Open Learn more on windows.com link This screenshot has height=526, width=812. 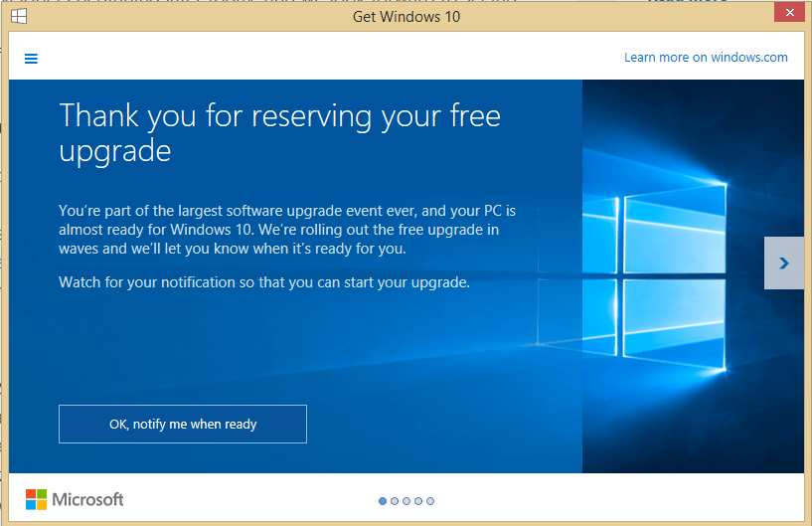[706, 57]
